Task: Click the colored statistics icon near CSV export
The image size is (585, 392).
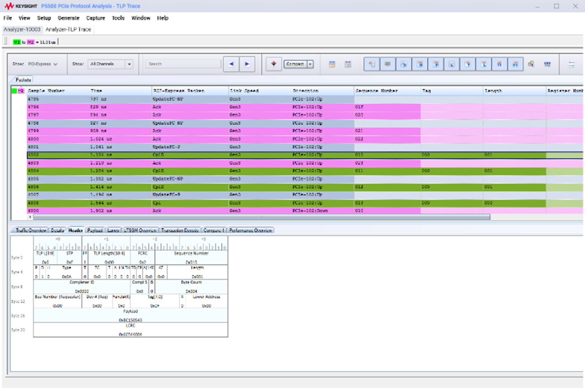Action: pyautogui.click(x=531, y=64)
